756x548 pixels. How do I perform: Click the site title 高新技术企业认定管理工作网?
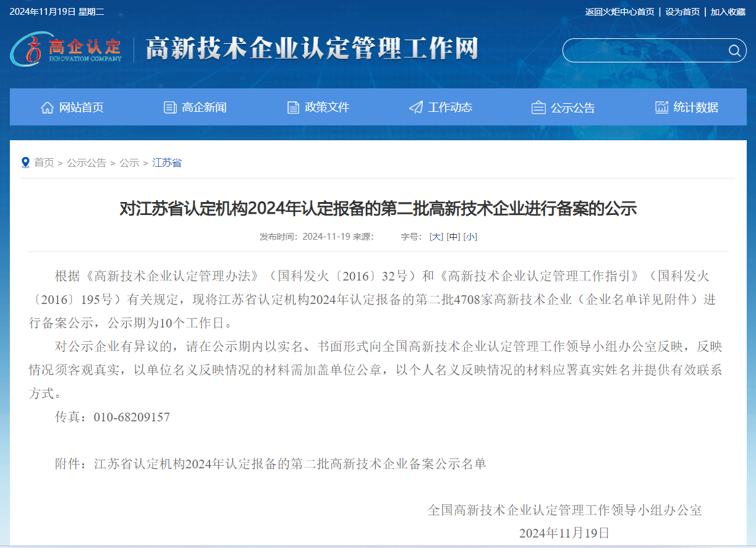coord(312,49)
